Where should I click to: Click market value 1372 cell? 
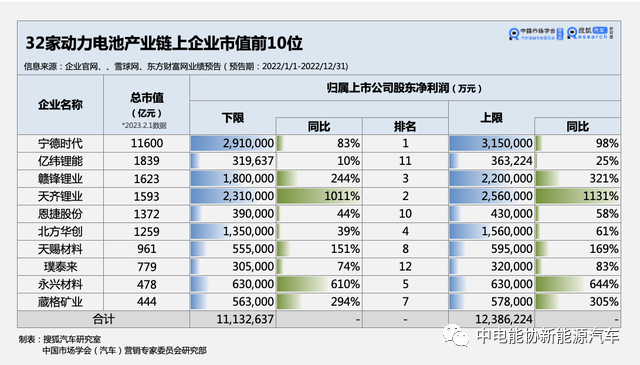point(147,214)
